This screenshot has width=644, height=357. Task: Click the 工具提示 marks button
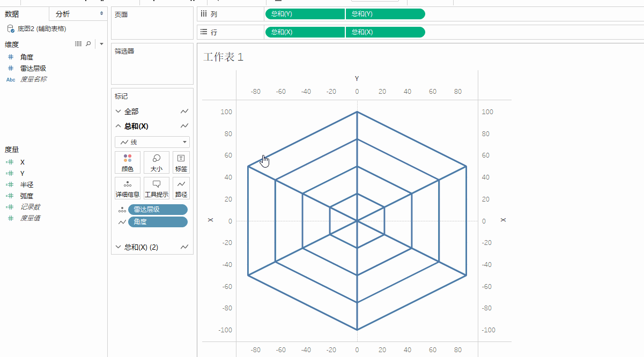pos(157,188)
